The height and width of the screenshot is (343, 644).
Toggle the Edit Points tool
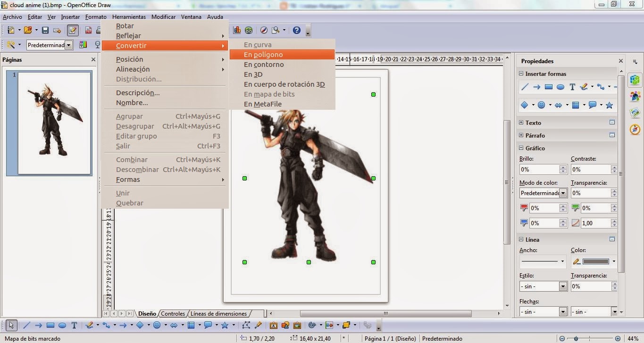(246, 325)
